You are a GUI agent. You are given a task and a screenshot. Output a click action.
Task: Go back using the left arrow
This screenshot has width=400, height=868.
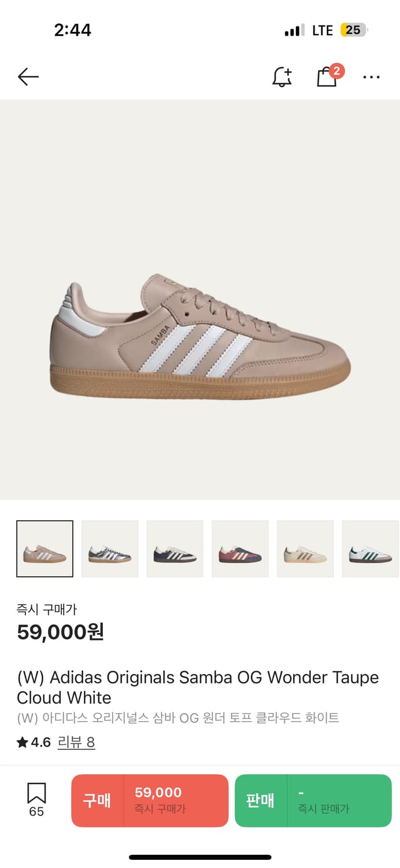tap(28, 76)
